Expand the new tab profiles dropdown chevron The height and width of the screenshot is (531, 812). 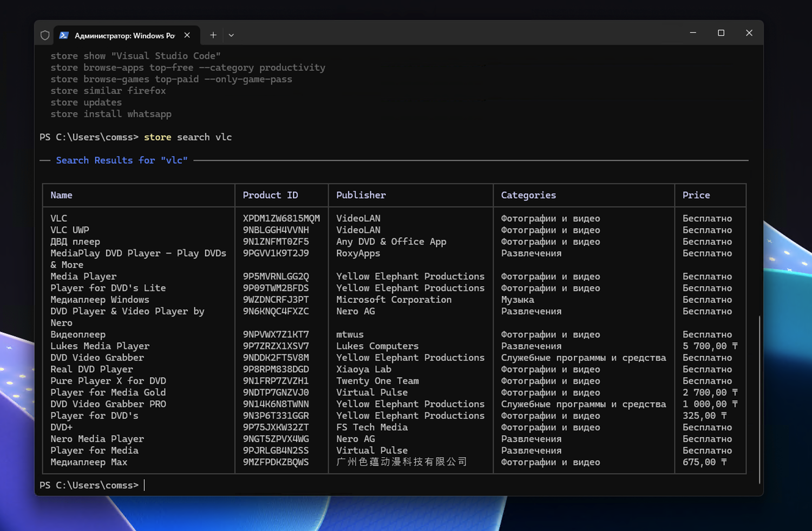[231, 35]
